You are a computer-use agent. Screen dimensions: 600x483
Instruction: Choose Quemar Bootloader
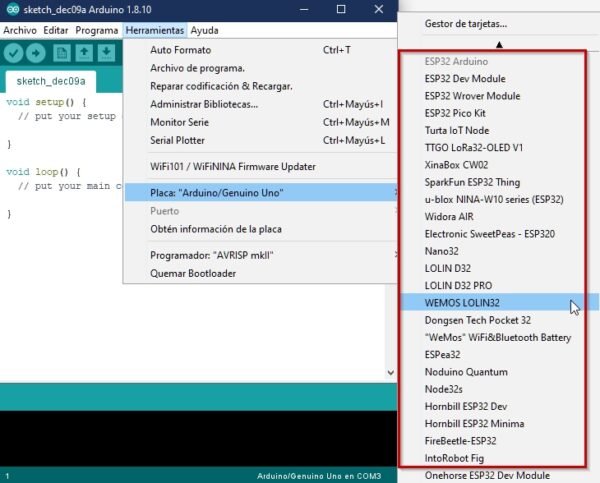pos(260,273)
